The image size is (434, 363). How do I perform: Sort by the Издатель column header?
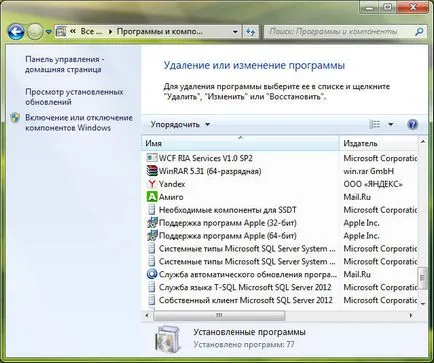[379, 143]
